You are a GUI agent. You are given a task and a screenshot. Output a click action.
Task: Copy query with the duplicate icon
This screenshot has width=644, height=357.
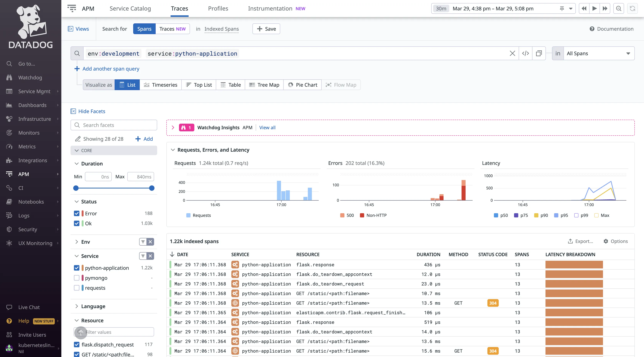(539, 53)
